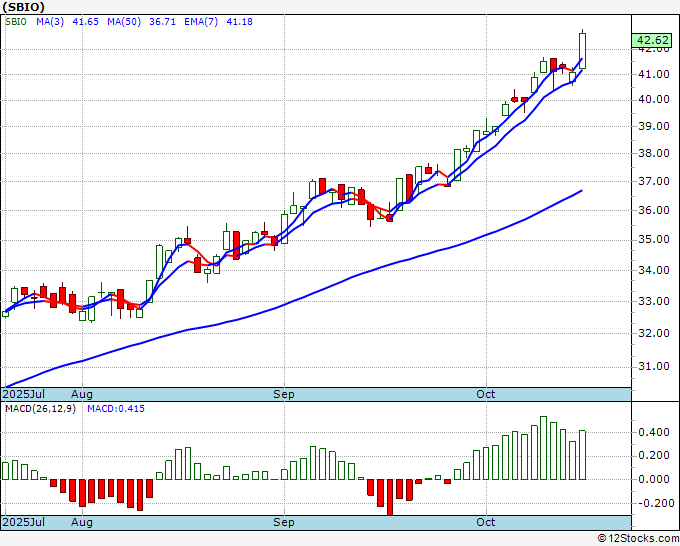Click the MA(3) value 41.65
The width and height of the screenshot is (680, 546).
click(x=85, y=22)
